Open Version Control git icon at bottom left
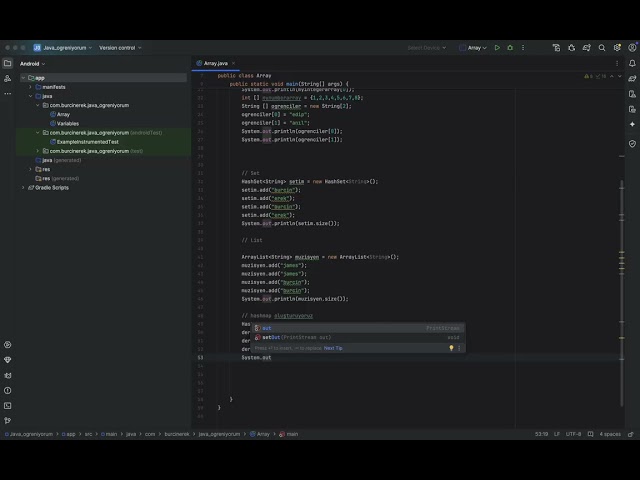The height and width of the screenshot is (480, 640). 7,420
